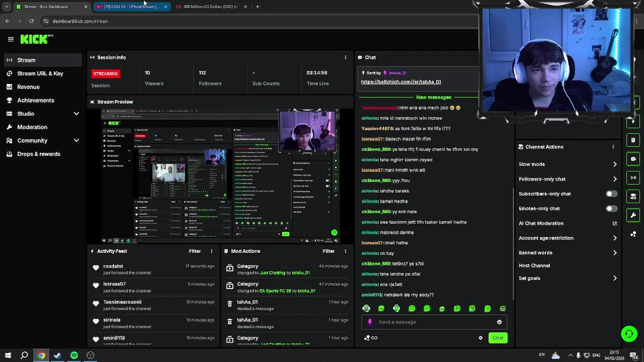Expand Account age restriction options
Screen dimensions: 644x362
[615, 238]
